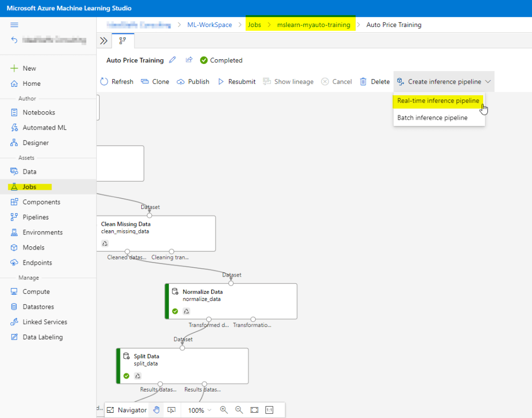Open the pipeline graph tab icon
532x418 pixels.
click(123, 41)
